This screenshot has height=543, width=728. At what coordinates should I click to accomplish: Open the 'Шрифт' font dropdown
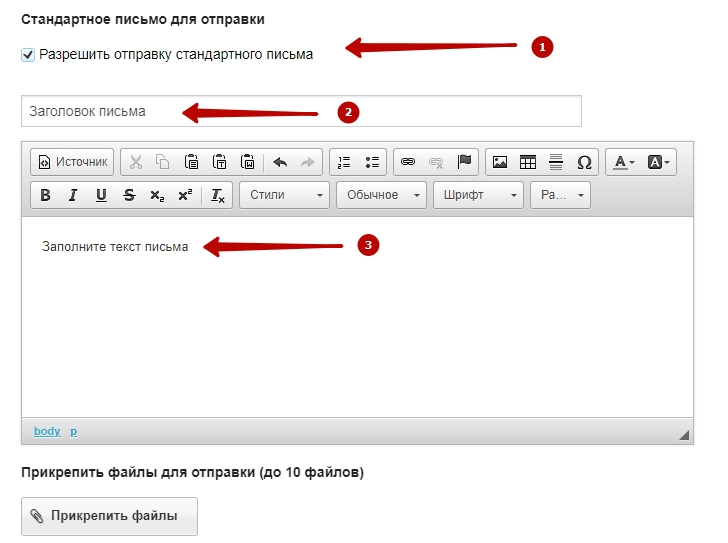pyautogui.click(x=477, y=195)
